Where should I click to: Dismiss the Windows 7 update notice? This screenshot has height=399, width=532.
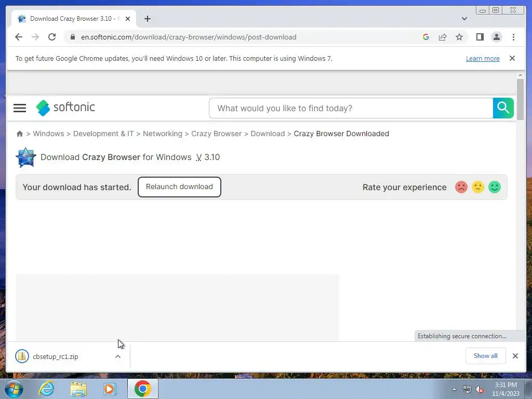pyautogui.click(x=512, y=58)
